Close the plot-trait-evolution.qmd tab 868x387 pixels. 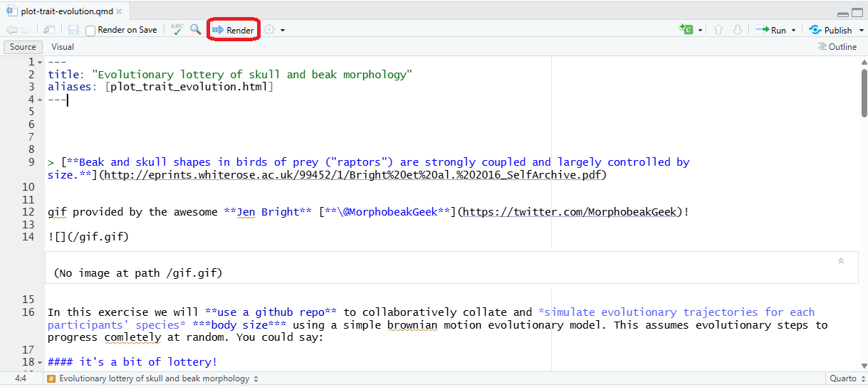click(117, 11)
